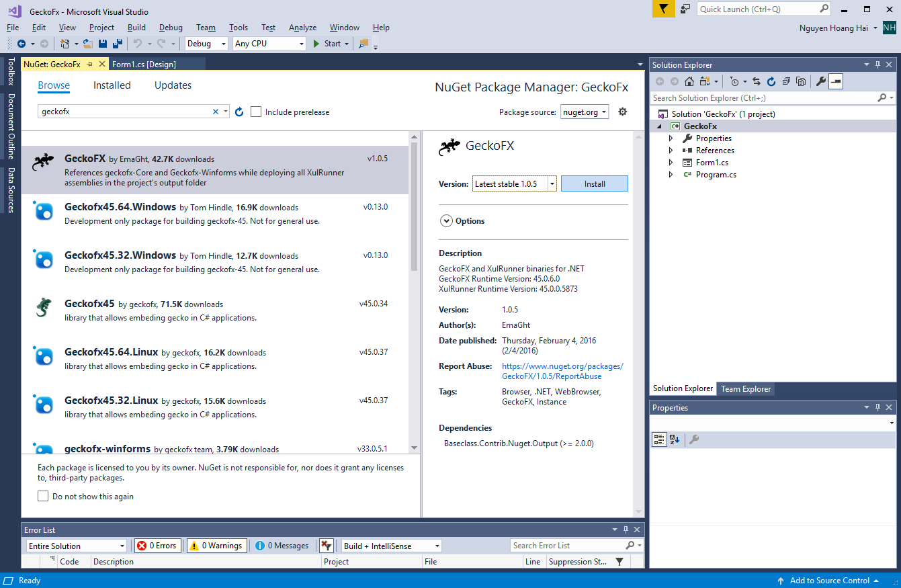Click the Search Solution Explorer field

coord(763,98)
